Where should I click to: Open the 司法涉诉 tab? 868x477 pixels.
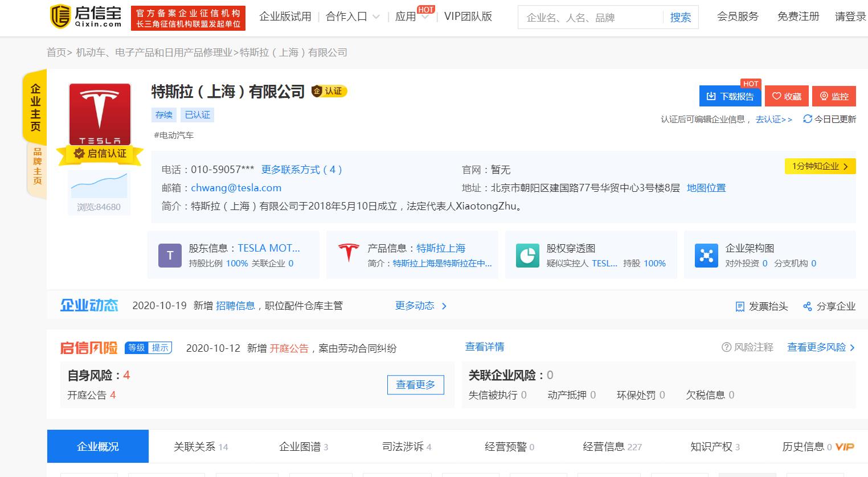coord(406,447)
